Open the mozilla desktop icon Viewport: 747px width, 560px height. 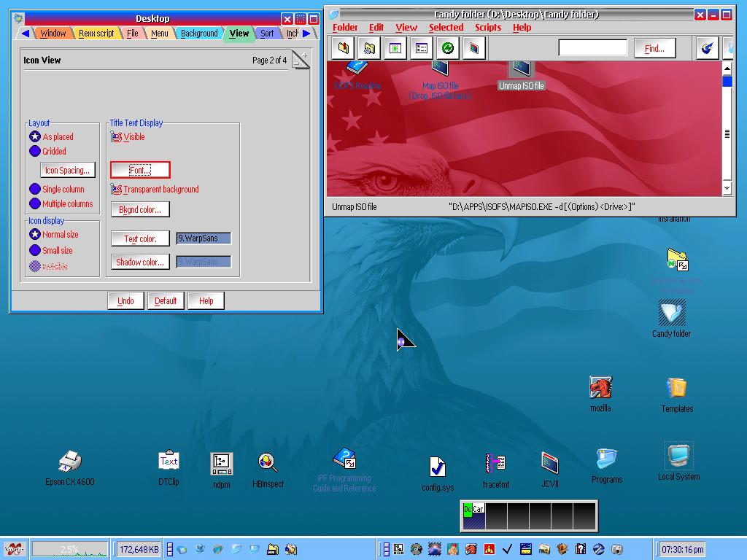(x=600, y=388)
